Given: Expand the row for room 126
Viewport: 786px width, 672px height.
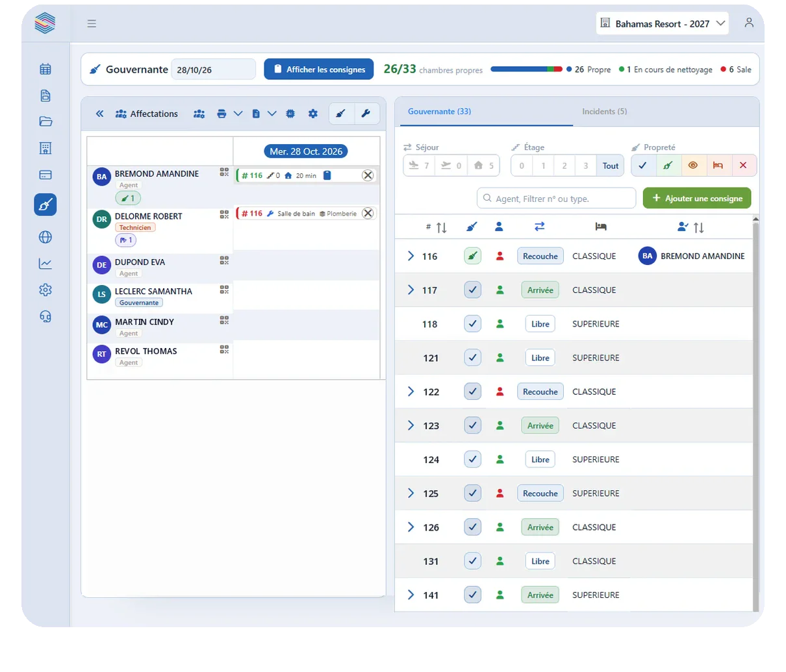Looking at the screenshot, I should click(x=411, y=527).
